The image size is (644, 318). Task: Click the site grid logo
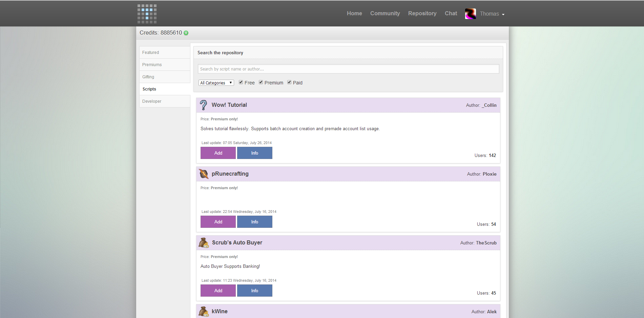click(147, 14)
